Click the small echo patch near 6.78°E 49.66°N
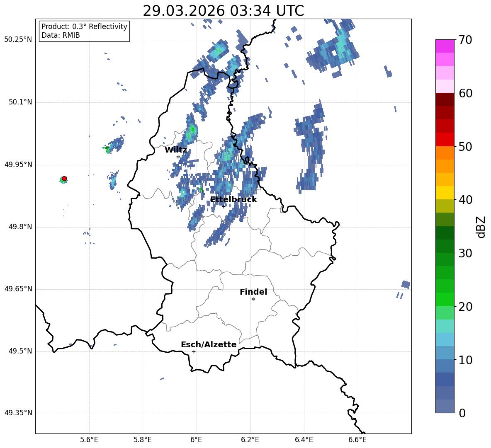Viewport: 491px width, 448px height. [x=406, y=284]
